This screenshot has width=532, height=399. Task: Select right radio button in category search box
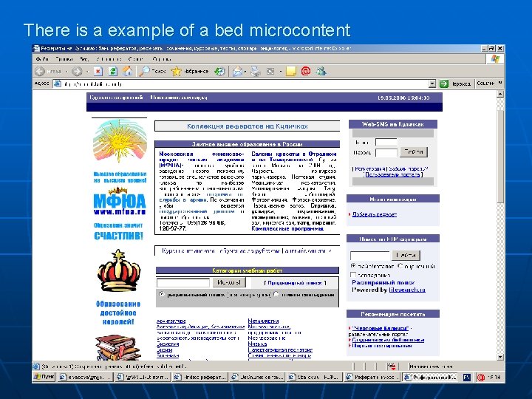point(276,294)
